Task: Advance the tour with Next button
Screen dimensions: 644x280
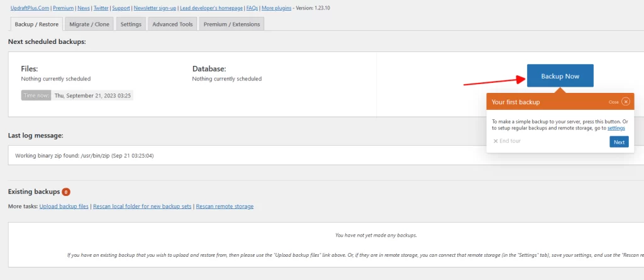Action: click(619, 142)
